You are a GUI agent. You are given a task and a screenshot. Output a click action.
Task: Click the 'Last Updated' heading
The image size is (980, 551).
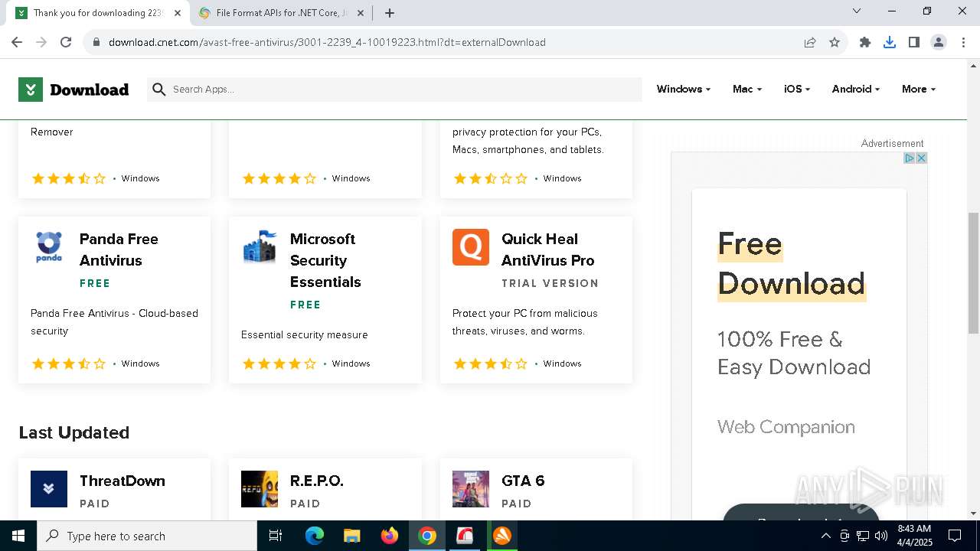(x=74, y=432)
